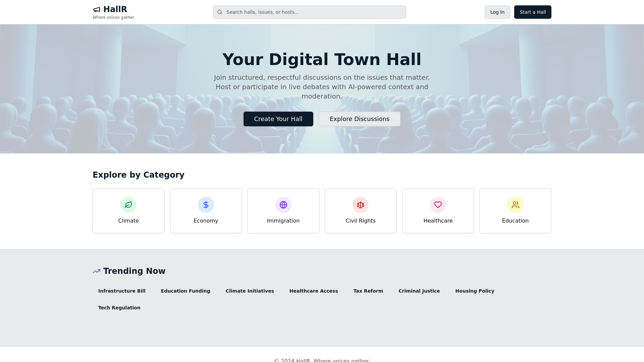644x362 pixels.
Task: Click the Your Digital Town Hall heading
Action: tap(322, 59)
